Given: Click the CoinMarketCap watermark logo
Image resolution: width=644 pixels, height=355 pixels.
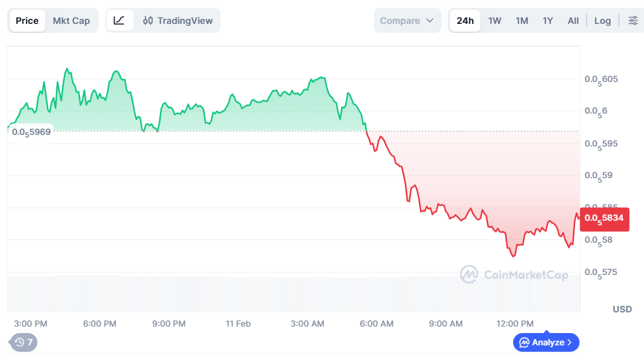Looking at the screenshot, I should click(469, 274).
